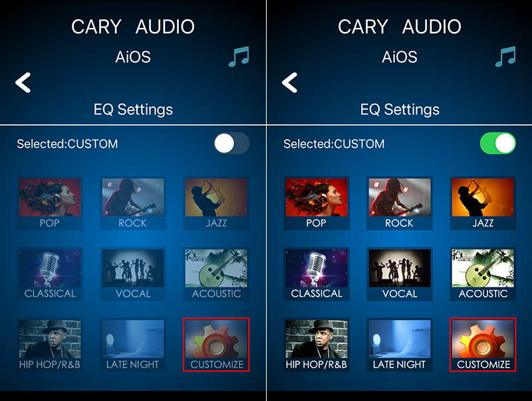The height and width of the screenshot is (401, 532).
Task: Tap the dimmed LATE NIGHT tile
Action: tap(133, 344)
